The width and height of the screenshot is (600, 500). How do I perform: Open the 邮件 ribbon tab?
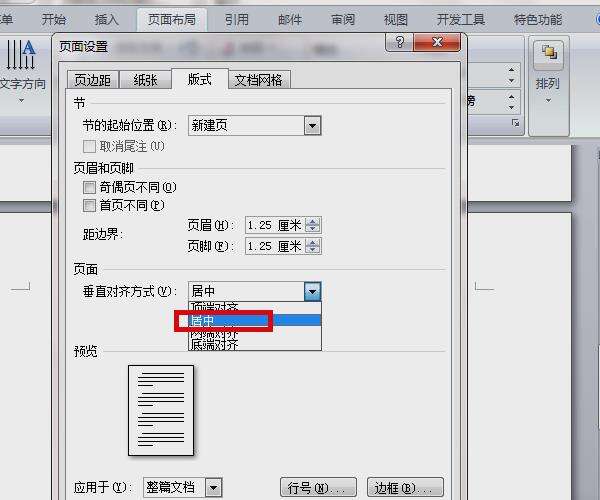pyautogui.click(x=290, y=20)
